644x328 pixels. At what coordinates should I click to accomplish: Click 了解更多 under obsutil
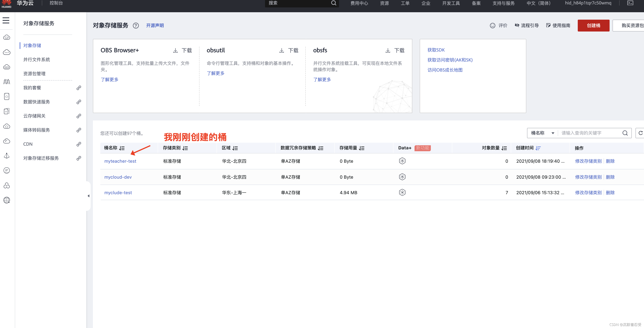(216, 73)
